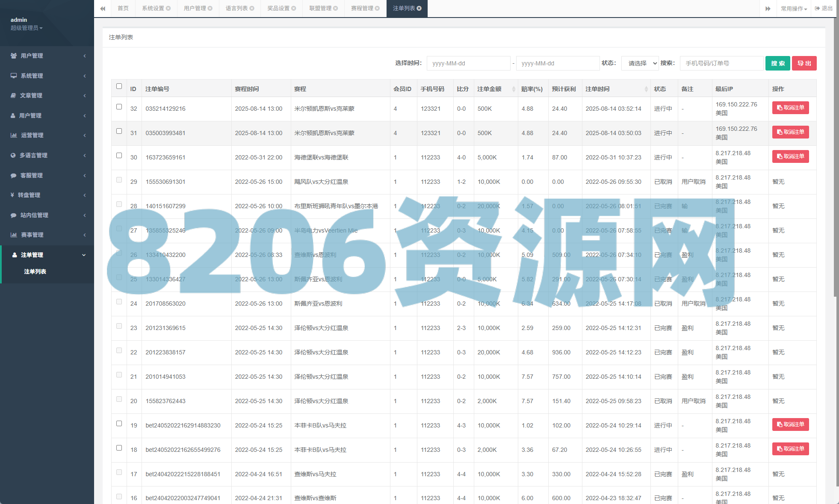This screenshot has width=839, height=504.
Task: Click the 运营管理 bar chart icon
Action: 14,136
